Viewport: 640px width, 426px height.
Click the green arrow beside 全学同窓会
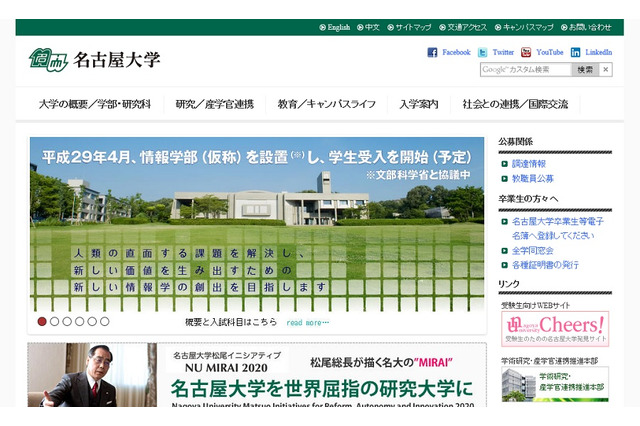[504, 251]
